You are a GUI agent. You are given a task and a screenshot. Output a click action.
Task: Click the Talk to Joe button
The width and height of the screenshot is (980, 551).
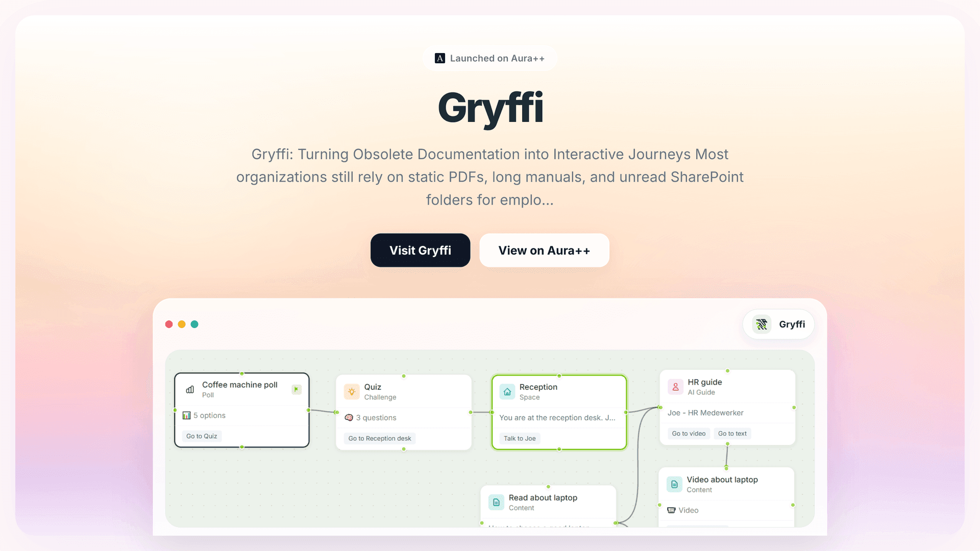[520, 438]
